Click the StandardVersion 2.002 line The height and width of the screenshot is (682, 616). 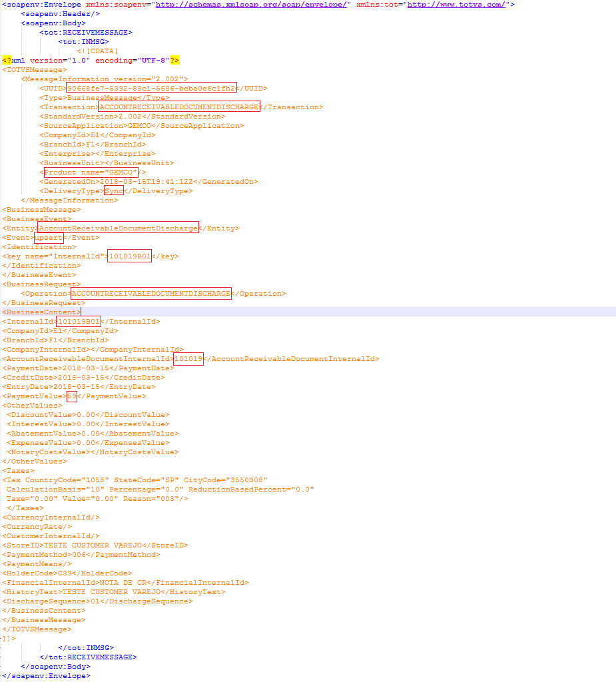pos(133,117)
